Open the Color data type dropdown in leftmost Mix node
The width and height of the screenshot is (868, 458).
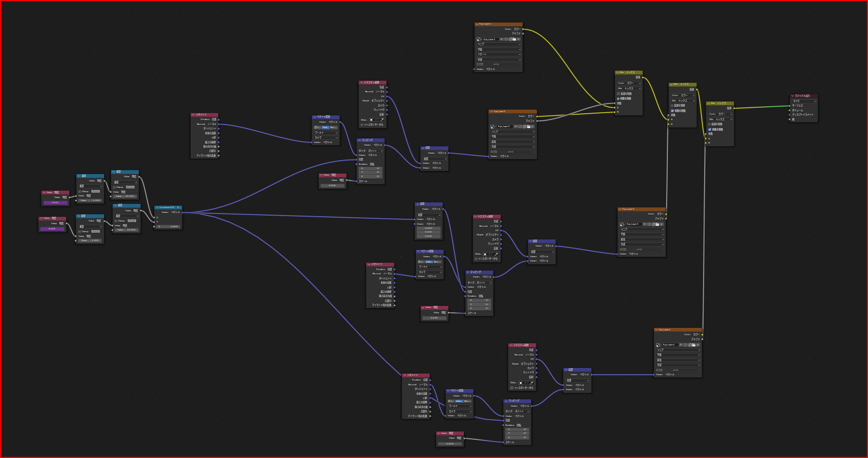pyautogui.click(x=629, y=83)
